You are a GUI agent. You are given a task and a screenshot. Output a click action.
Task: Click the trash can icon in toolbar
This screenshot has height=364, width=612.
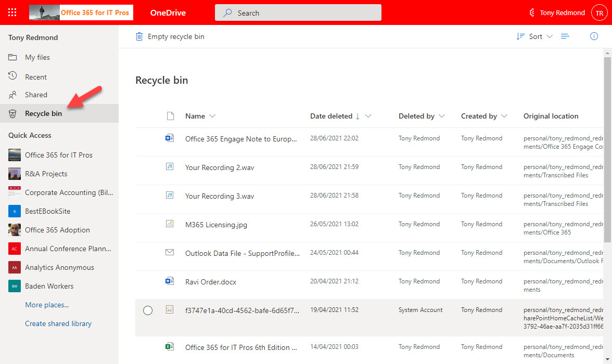(139, 37)
